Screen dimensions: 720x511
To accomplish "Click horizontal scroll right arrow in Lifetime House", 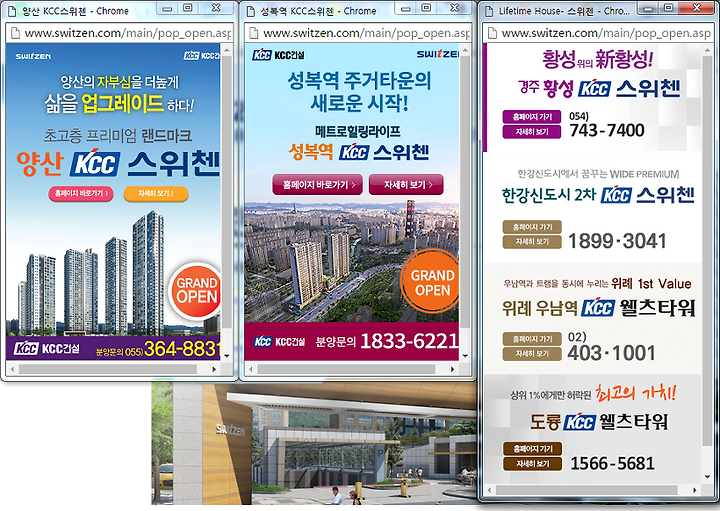I will (x=694, y=490).
